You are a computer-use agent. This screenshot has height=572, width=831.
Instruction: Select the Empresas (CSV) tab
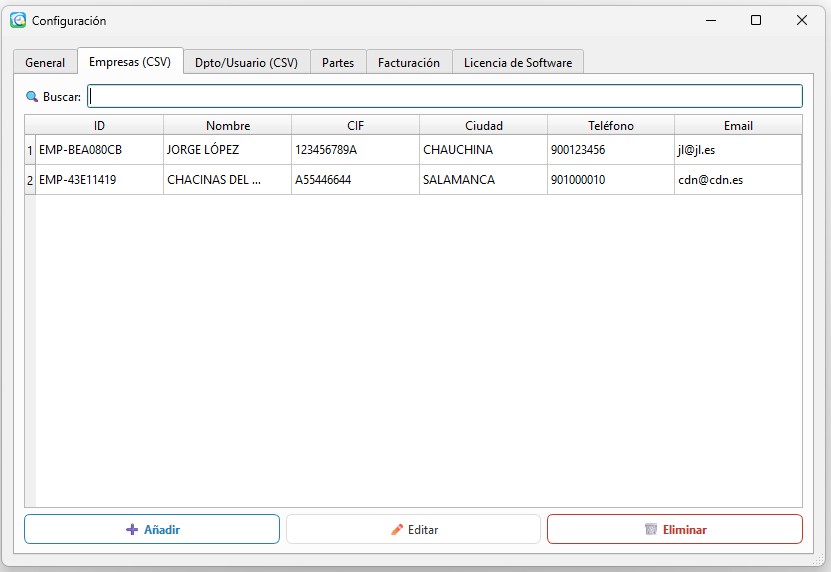tap(130, 61)
